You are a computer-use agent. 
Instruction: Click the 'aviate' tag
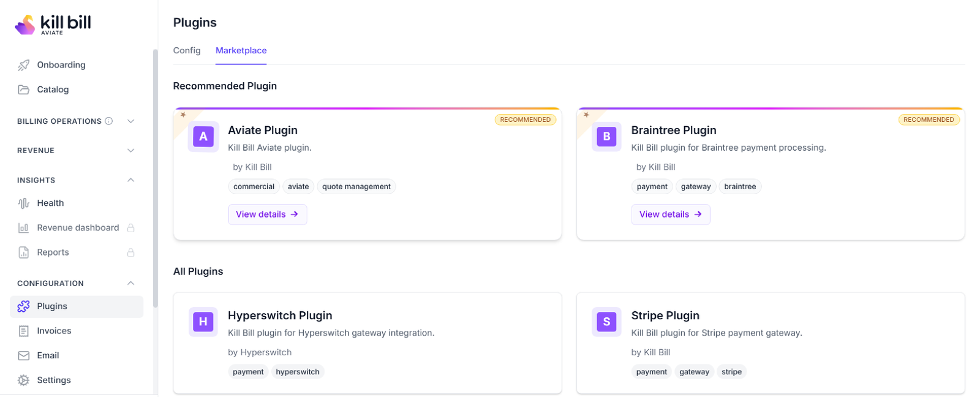[298, 186]
